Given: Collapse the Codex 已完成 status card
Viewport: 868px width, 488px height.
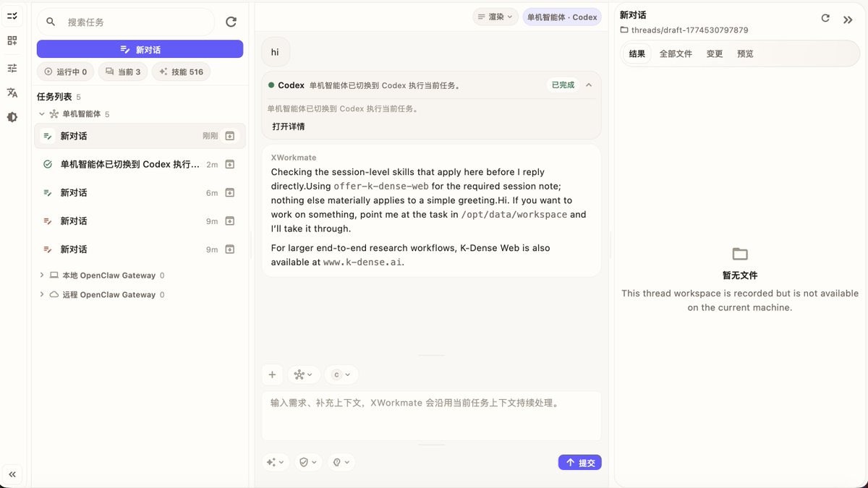Looking at the screenshot, I should (589, 85).
